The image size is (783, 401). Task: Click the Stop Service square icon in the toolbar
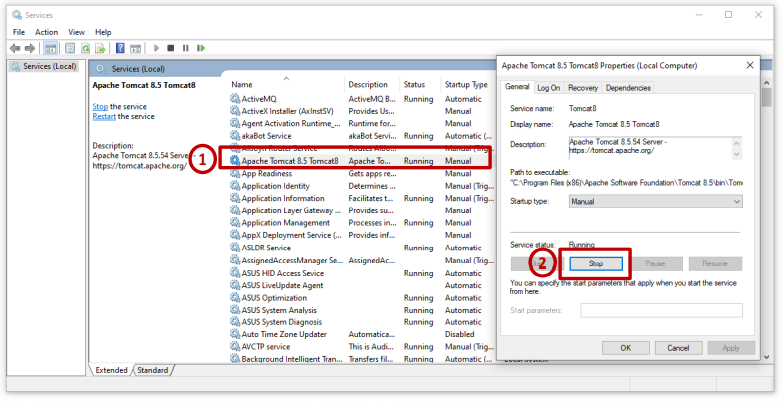pos(171,48)
